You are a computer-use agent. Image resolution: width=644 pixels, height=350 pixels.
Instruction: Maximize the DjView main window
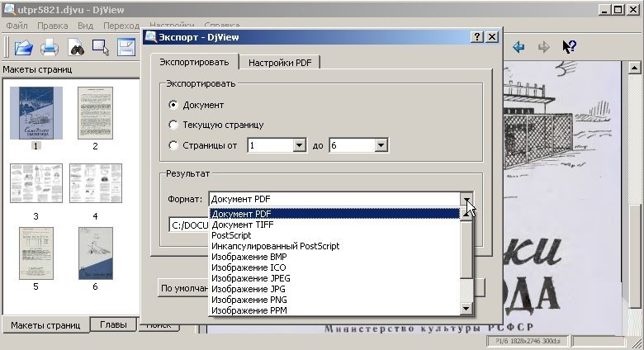(618, 9)
